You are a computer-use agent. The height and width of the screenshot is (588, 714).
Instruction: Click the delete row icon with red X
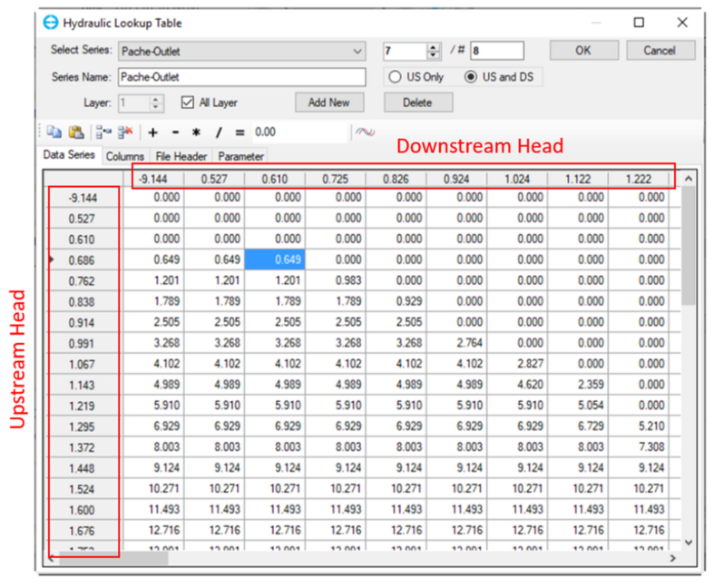point(124,132)
